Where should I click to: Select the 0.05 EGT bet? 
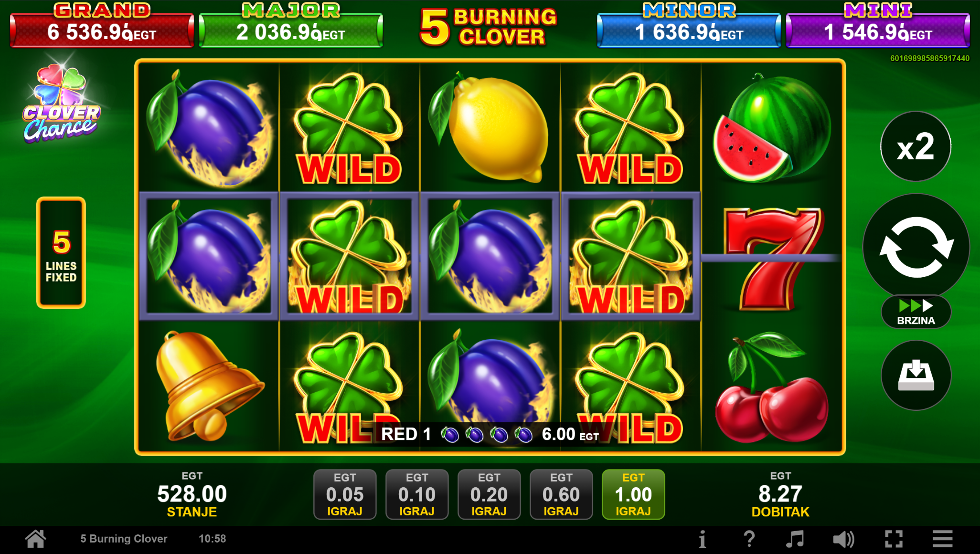point(345,494)
